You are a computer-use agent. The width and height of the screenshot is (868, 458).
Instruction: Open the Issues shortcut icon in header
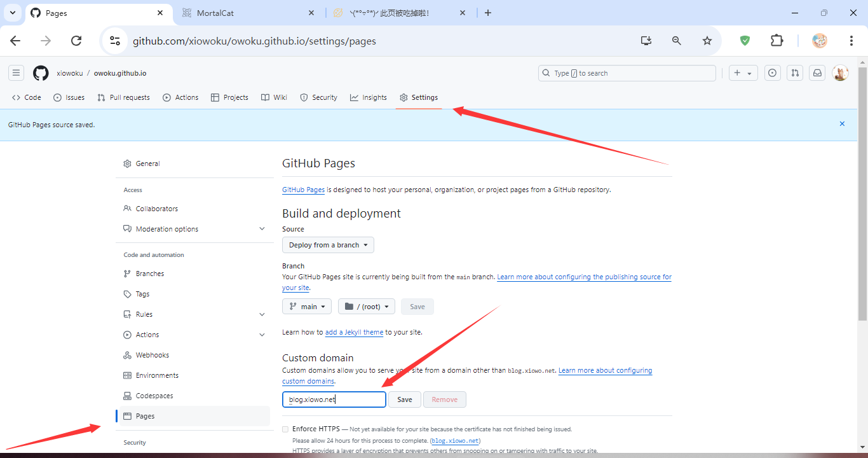tap(772, 73)
